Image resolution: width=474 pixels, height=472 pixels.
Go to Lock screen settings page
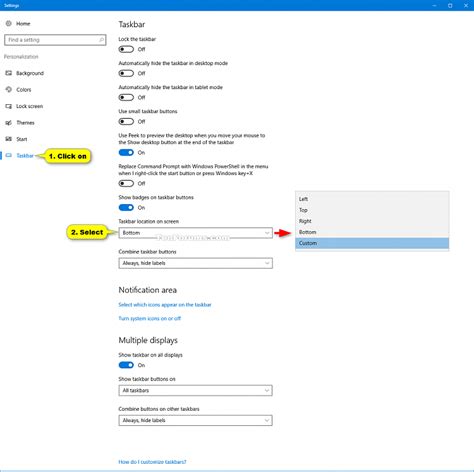coord(30,106)
